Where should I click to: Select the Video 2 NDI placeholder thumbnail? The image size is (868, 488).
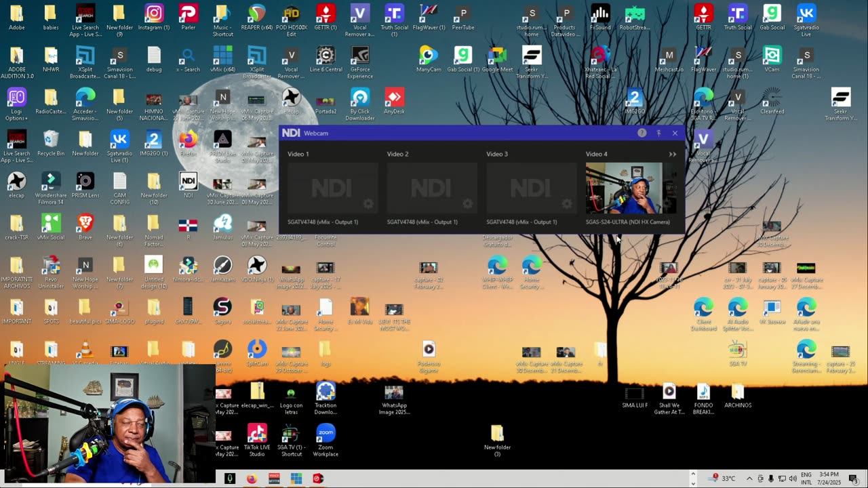tap(433, 188)
